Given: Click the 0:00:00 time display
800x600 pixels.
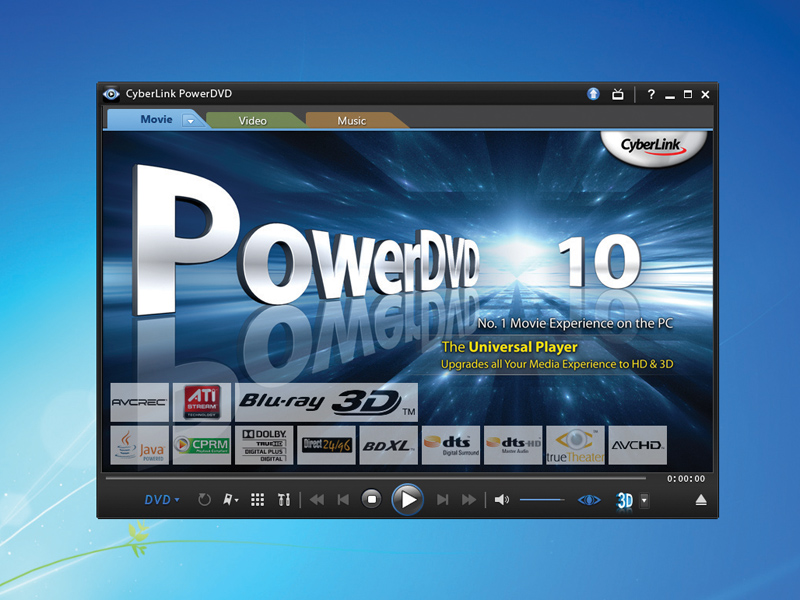Looking at the screenshot, I should coord(686,479).
